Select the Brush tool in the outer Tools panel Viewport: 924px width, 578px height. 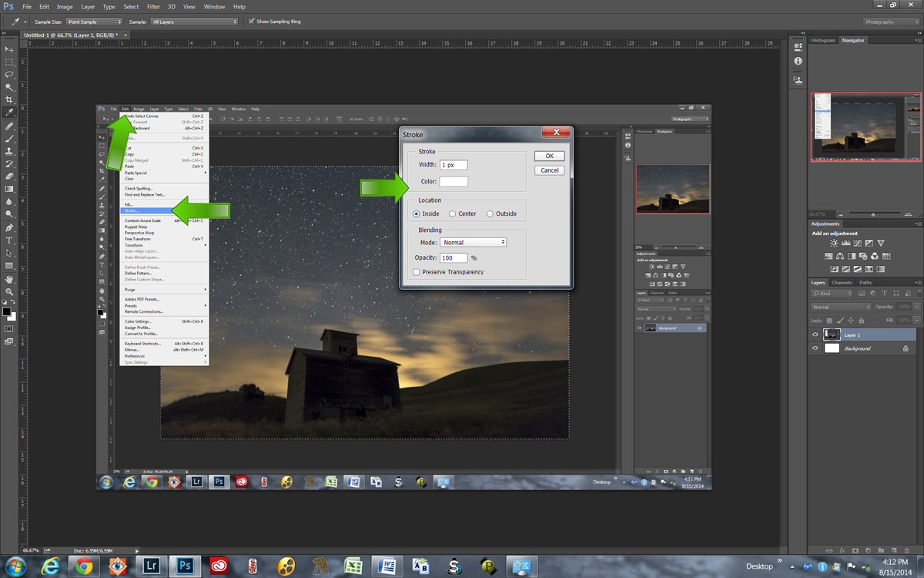point(10,139)
